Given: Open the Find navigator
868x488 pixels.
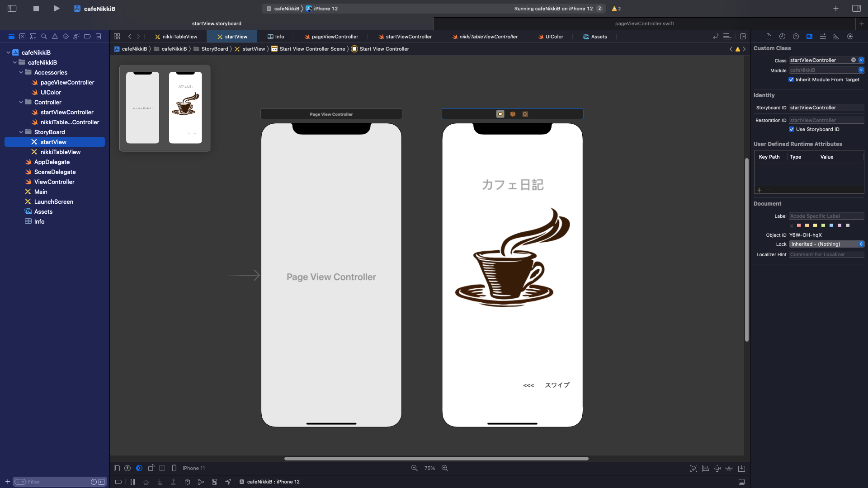Looking at the screenshot, I should [44, 37].
